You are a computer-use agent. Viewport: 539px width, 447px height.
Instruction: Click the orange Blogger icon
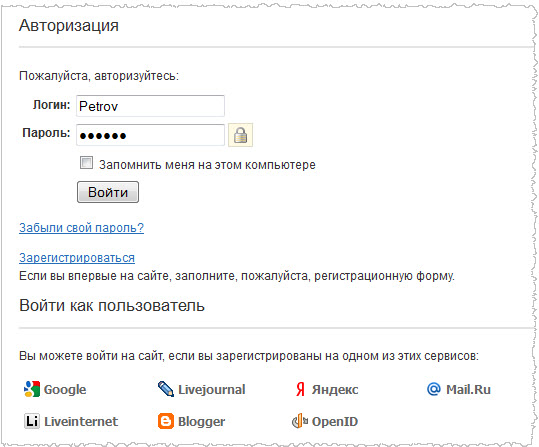tap(166, 421)
